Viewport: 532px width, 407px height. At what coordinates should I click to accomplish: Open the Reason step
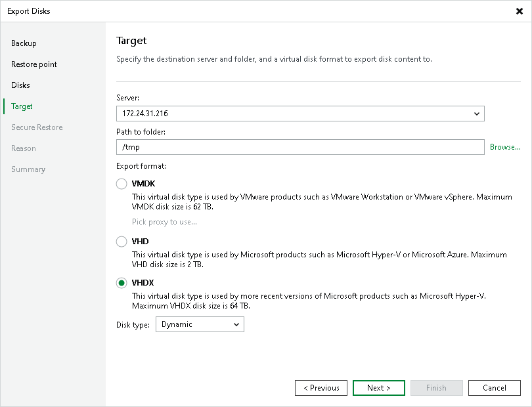[24, 148]
